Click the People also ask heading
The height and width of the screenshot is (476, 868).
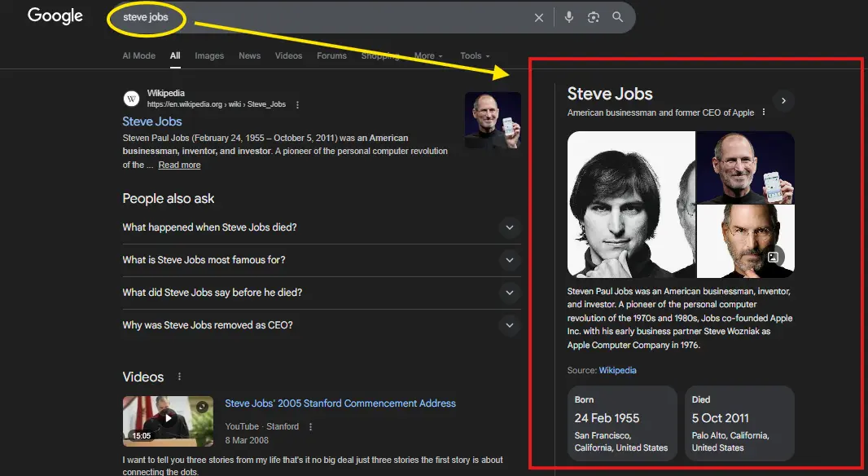[x=169, y=198]
